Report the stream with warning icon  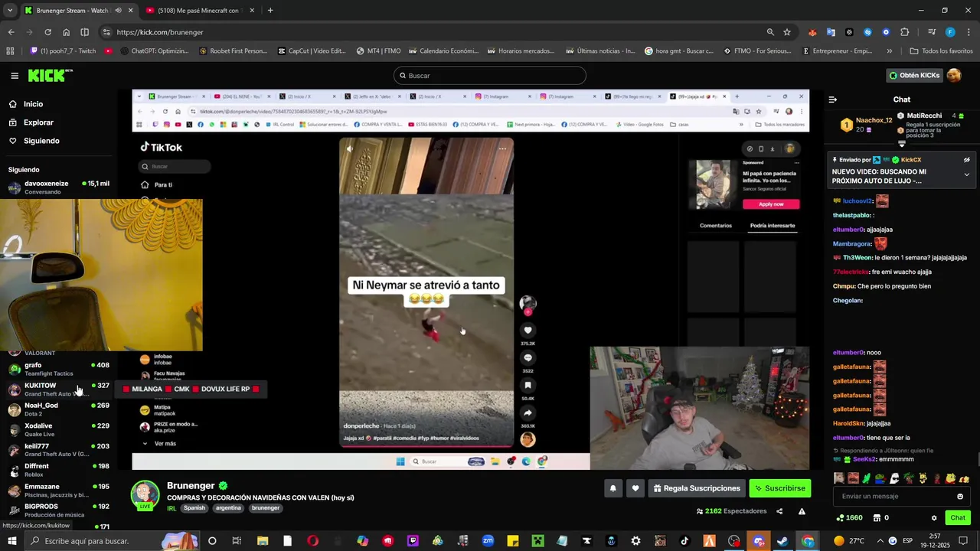[x=802, y=511]
